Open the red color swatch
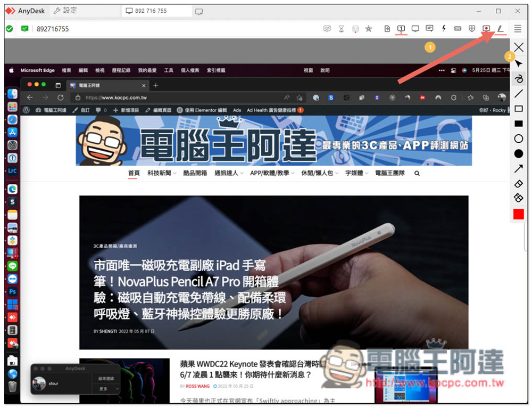Viewport: 532px width, 408px height. [x=519, y=214]
